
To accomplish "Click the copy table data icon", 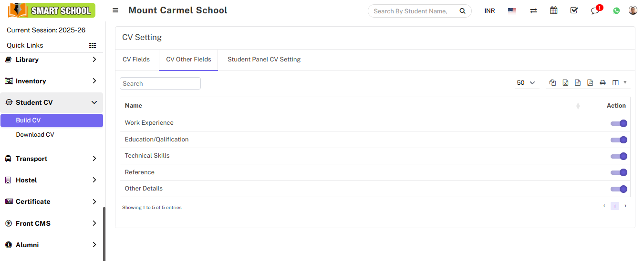I will point(552,83).
